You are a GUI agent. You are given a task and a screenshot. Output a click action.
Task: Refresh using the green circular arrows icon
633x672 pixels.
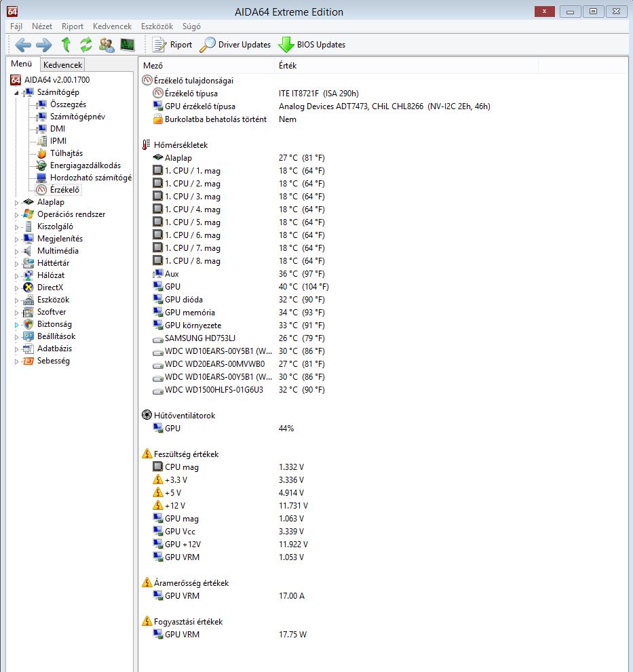(86, 45)
